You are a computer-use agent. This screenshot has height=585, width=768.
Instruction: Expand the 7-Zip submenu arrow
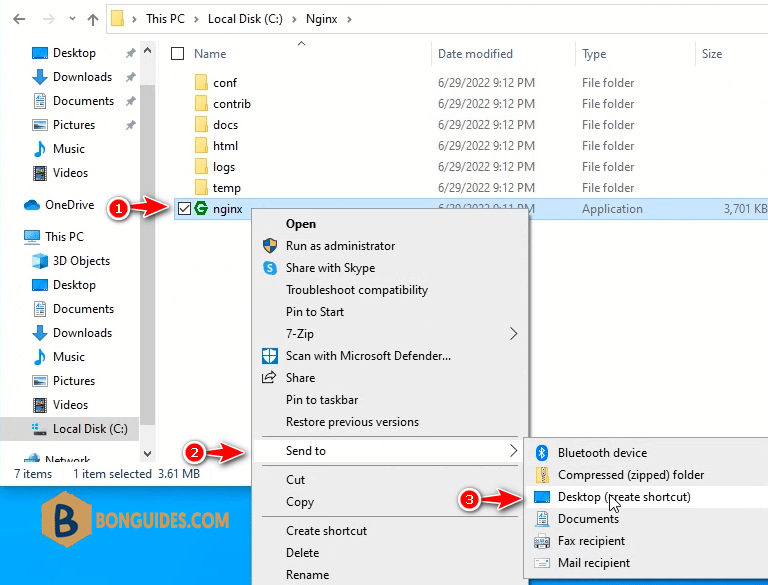[513, 334]
